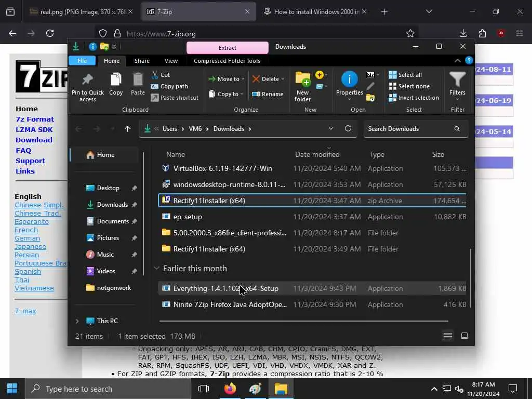Click Task View icon on taskbar

tap(204, 389)
